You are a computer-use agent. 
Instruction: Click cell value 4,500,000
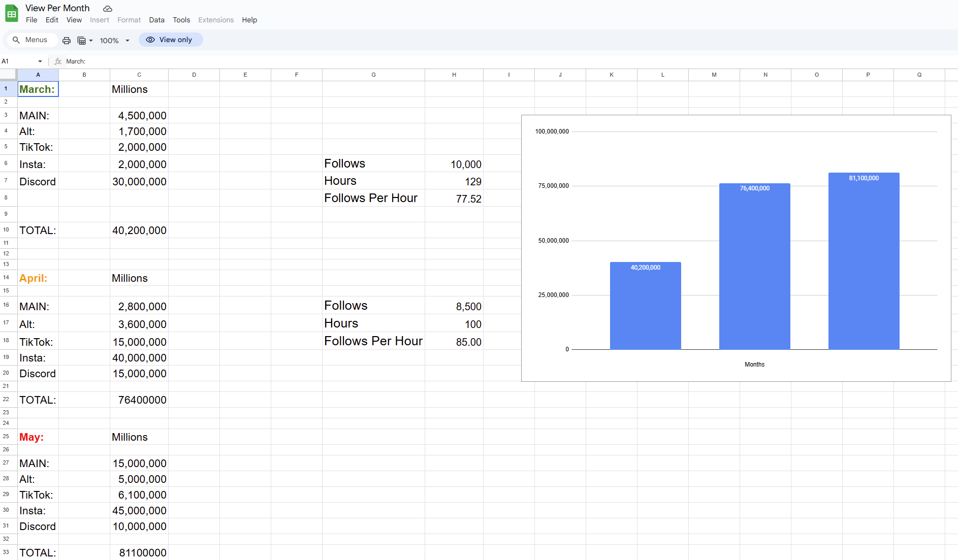click(139, 116)
